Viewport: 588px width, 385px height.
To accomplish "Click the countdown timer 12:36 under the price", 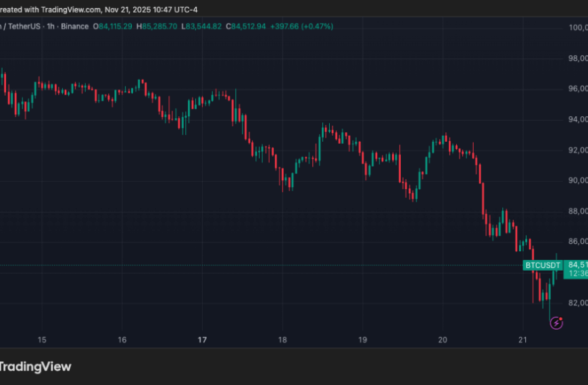I will 578,274.
